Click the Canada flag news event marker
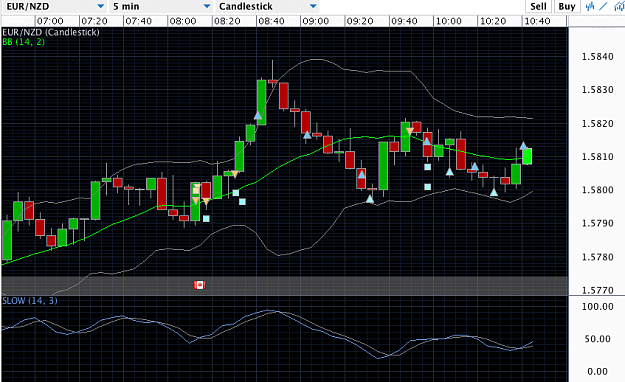 200,285
